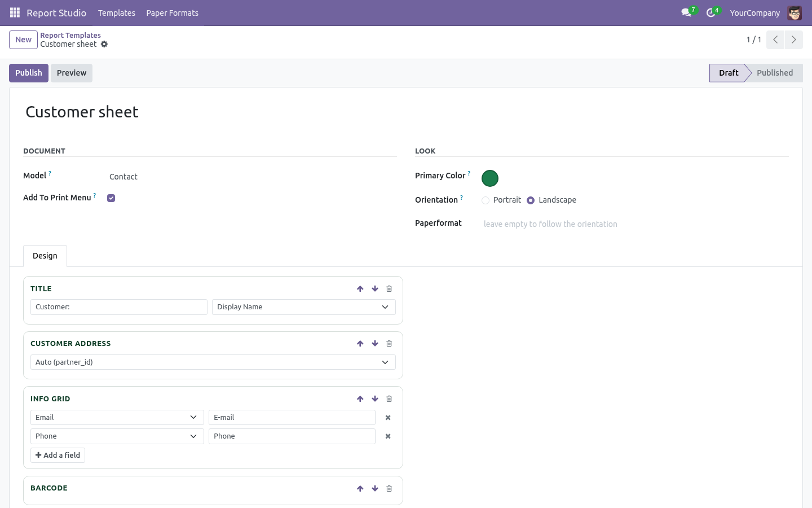
Task: Move the Title block down
Action: click(x=375, y=289)
